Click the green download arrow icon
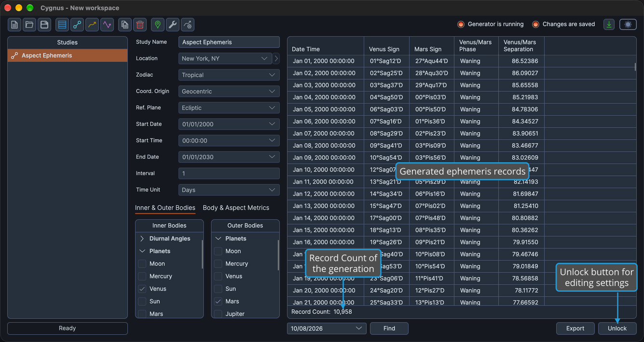 tap(609, 24)
